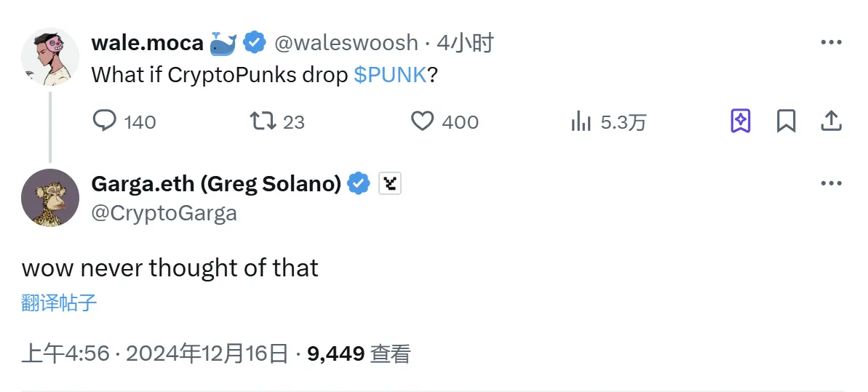This screenshot has height=392, width=868.
Task: Share wale.moca's post via share icon
Action: pyautogui.click(x=831, y=121)
